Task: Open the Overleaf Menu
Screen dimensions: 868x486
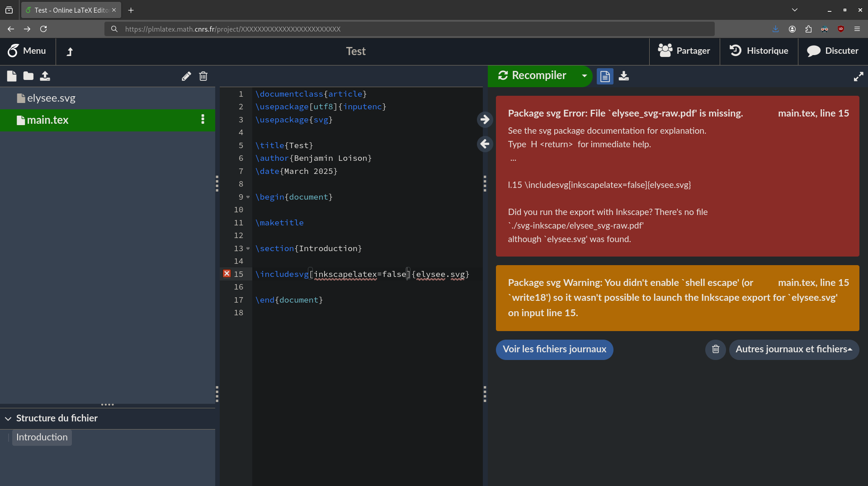Action: (x=27, y=51)
